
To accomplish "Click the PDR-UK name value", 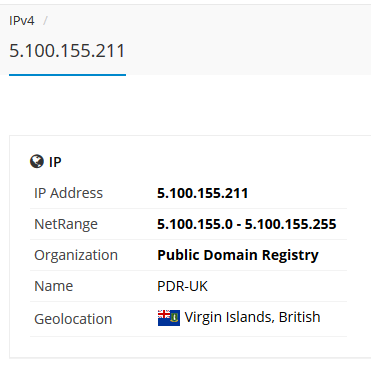I will tap(182, 286).
